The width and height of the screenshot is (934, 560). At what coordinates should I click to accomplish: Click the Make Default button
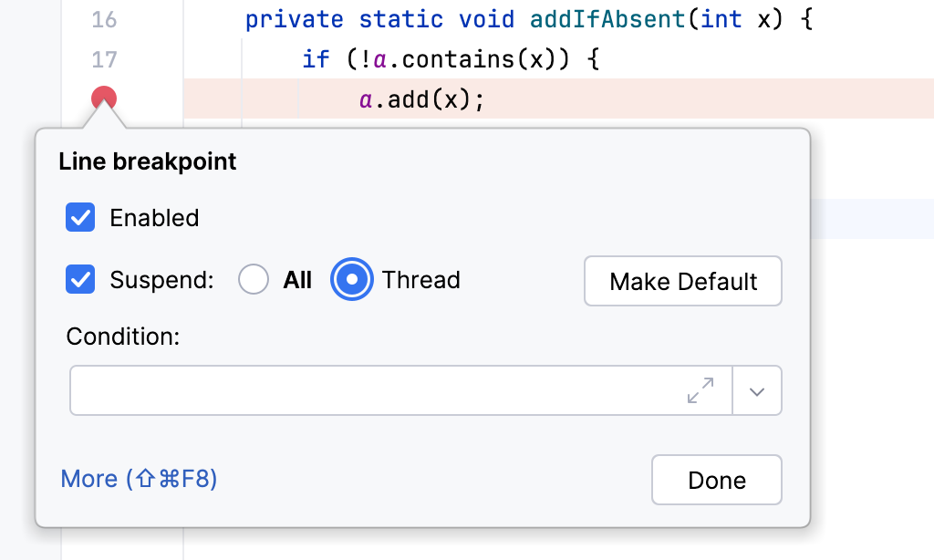682,281
